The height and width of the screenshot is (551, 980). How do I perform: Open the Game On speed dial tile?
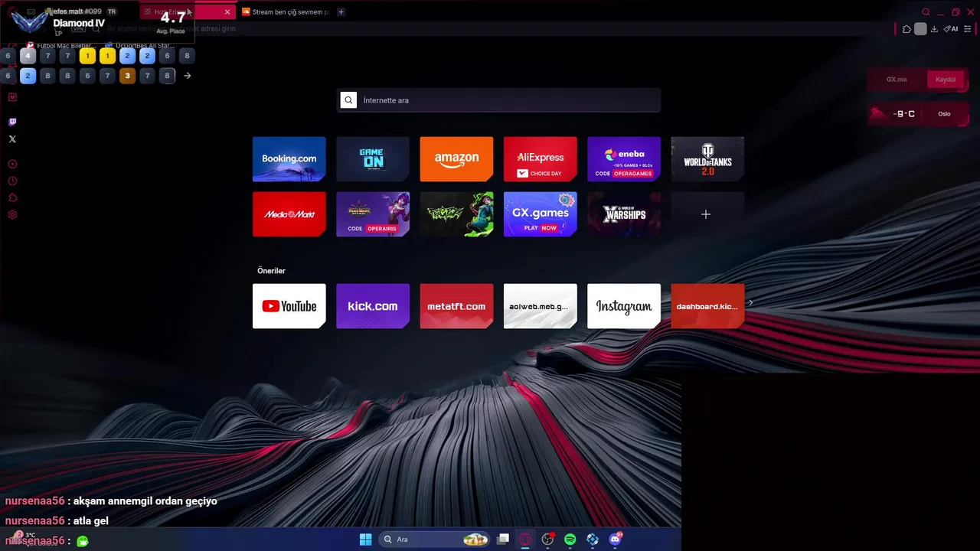point(373,159)
